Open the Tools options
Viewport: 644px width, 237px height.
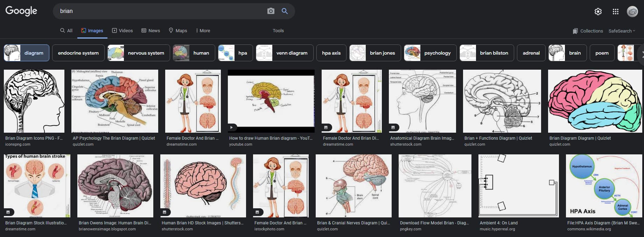tap(278, 30)
